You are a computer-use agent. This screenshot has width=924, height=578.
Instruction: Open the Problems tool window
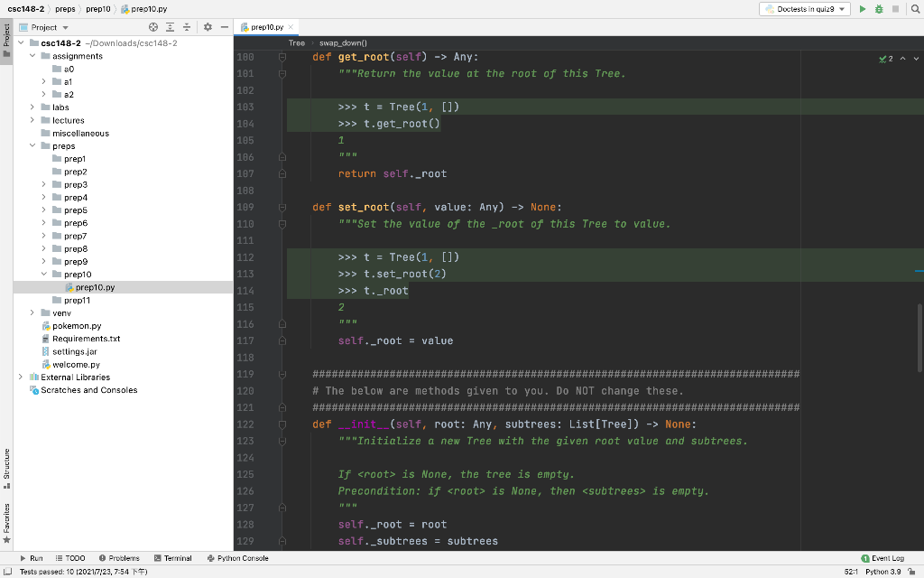pos(119,558)
